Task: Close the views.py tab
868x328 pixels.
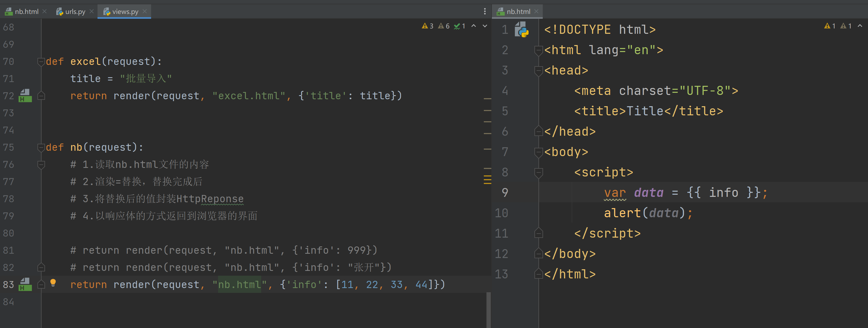Action: click(145, 12)
